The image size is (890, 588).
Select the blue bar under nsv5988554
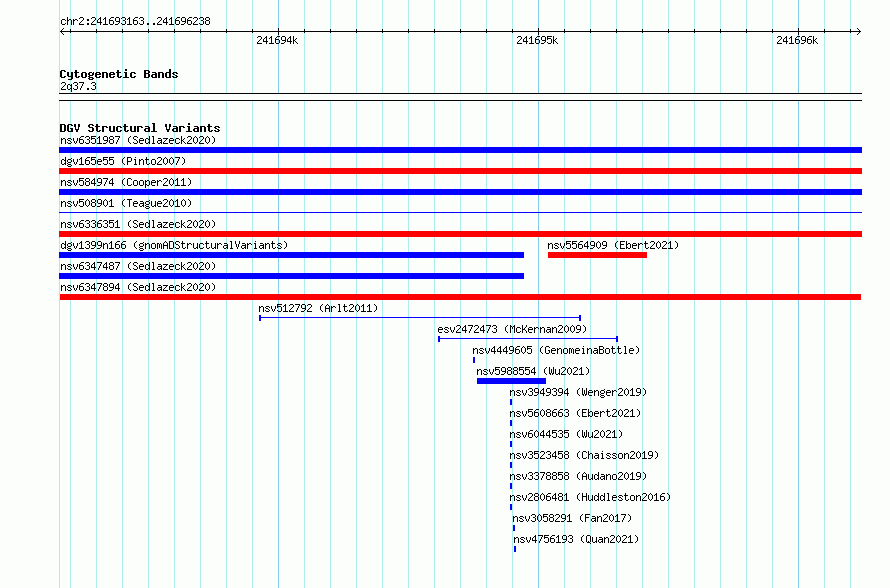[511, 381]
